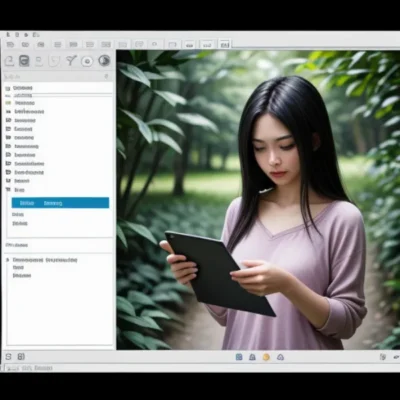Click the dark half-filled circle tool icon
400x400 pixels.
[104, 60]
